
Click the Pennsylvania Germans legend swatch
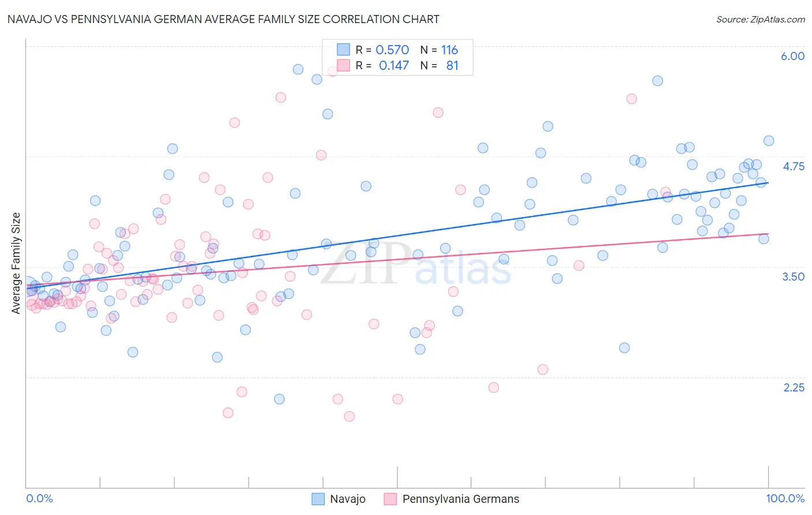click(x=390, y=499)
